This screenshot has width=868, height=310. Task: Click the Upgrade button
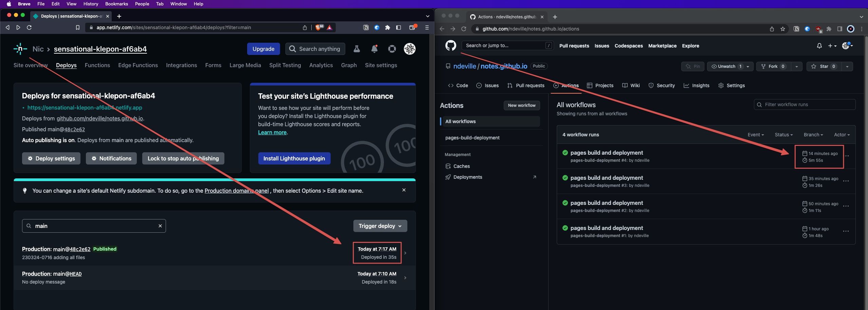coord(263,49)
